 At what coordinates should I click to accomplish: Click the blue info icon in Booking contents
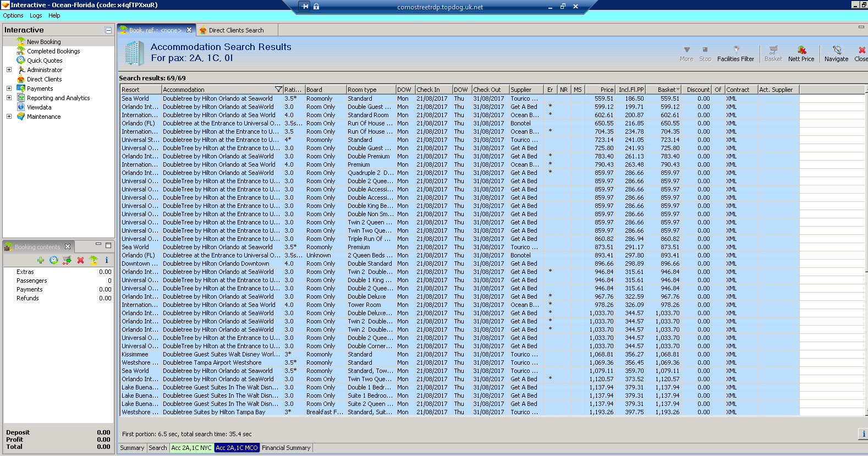[107, 260]
